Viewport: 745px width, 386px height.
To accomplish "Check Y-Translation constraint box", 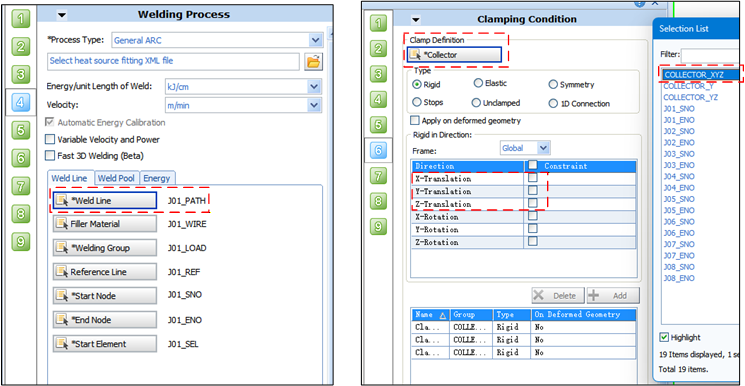I will click(x=533, y=191).
